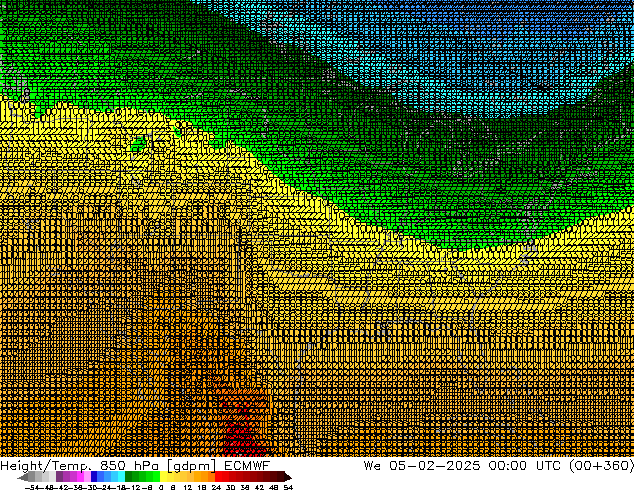Click the 'Height/Temp. 850 hPa [gdpm] ECMWF' title
This screenshot has width=634, height=490.
click(x=135, y=465)
